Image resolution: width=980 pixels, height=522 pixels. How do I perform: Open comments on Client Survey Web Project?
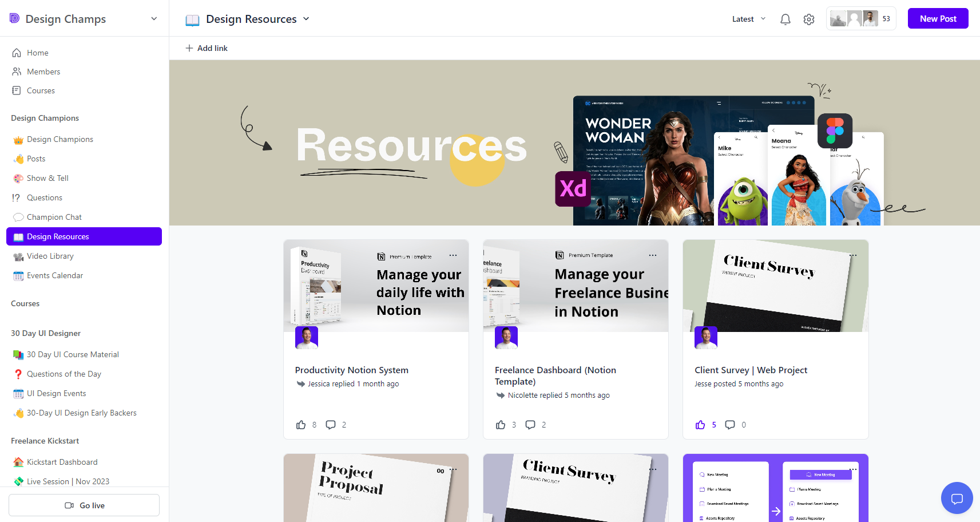click(730, 425)
